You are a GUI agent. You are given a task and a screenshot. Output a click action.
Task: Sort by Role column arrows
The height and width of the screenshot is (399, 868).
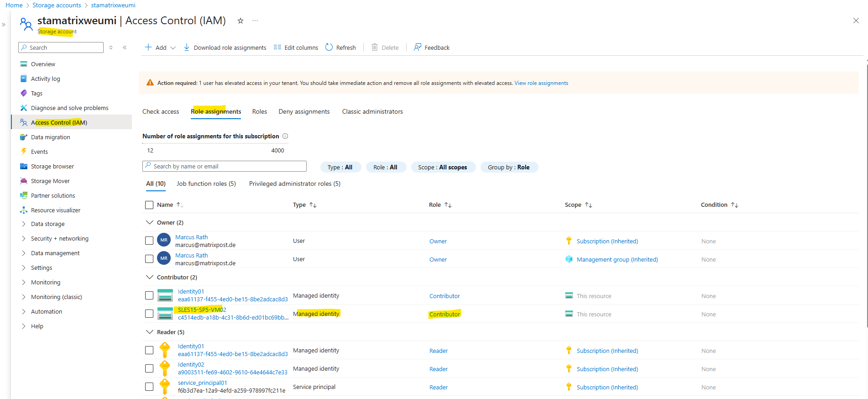pos(448,205)
